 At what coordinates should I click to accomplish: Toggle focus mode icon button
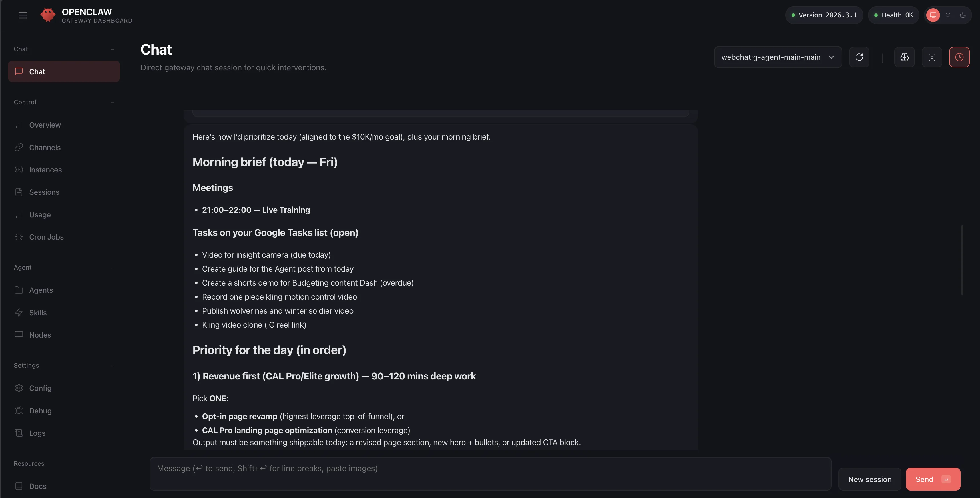click(x=932, y=57)
